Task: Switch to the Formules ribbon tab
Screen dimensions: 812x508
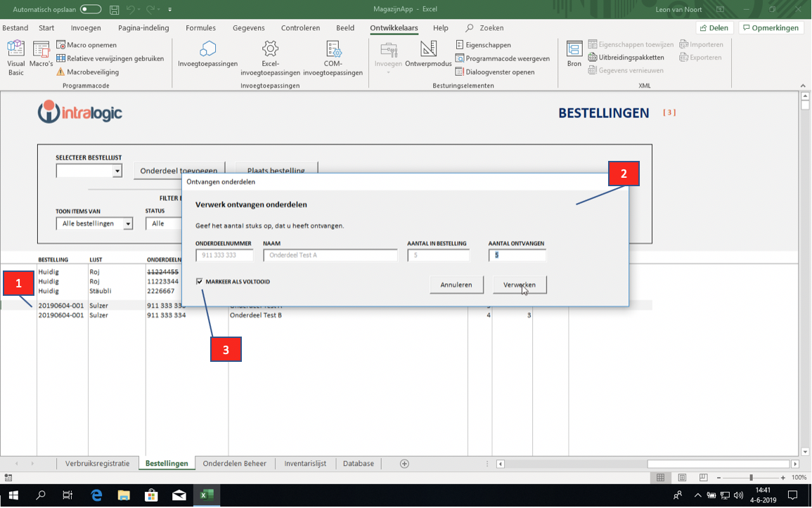Action: pos(200,28)
